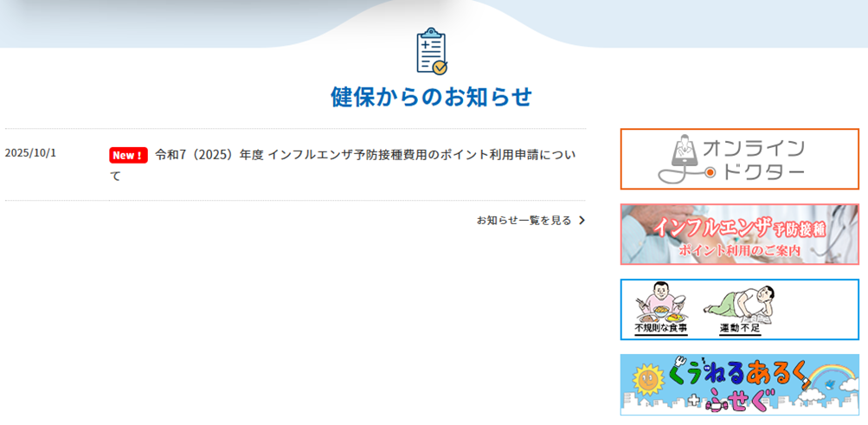Viewport: 868px width, 425px height.
Task: Open the お知らせ一覧を見る link
Action: (x=524, y=221)
